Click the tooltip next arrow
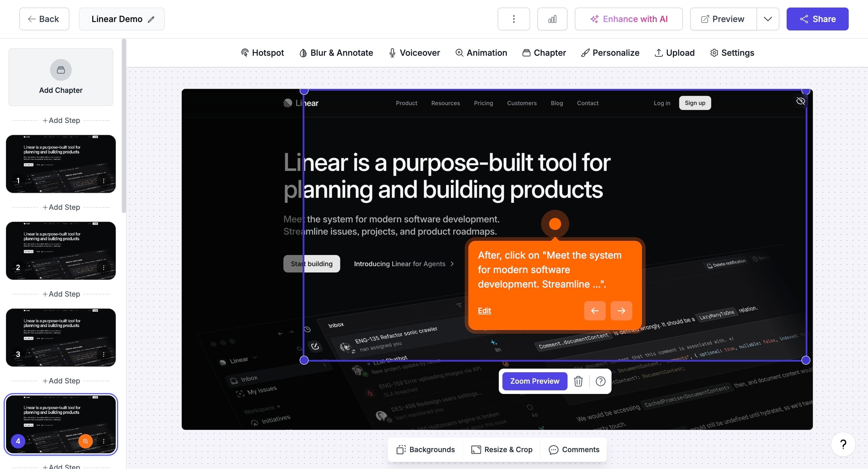 [621, 311]
